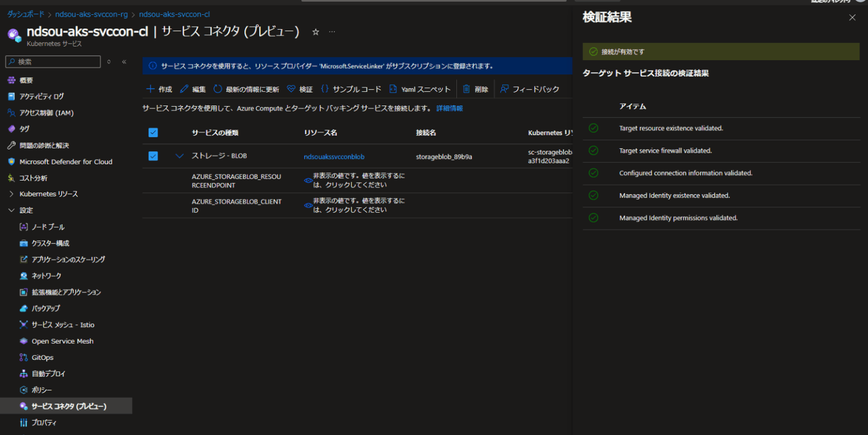Click the 検索 input field in sidebar

pyautogui.click(x=53, y=62)
